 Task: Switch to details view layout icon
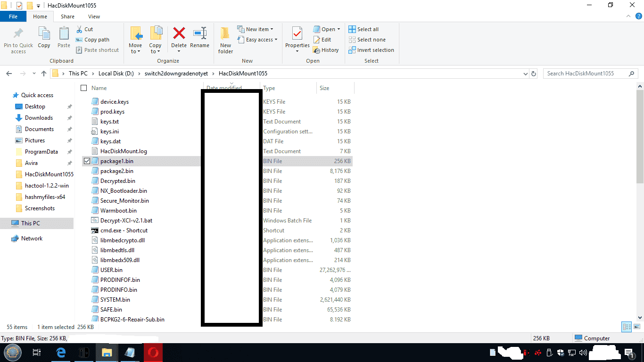pos(627,327)
